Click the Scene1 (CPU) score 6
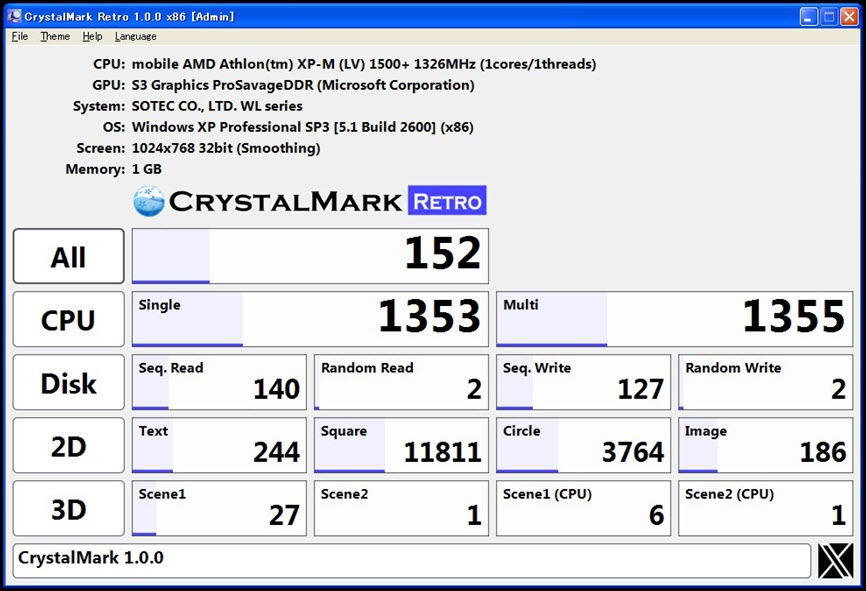 tap(584, 508)
